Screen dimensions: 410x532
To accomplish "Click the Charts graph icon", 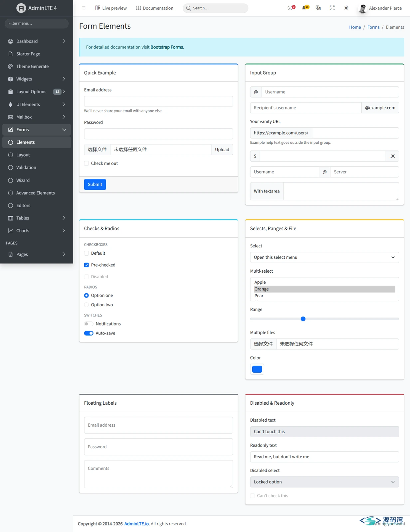I will pos(11,231).
